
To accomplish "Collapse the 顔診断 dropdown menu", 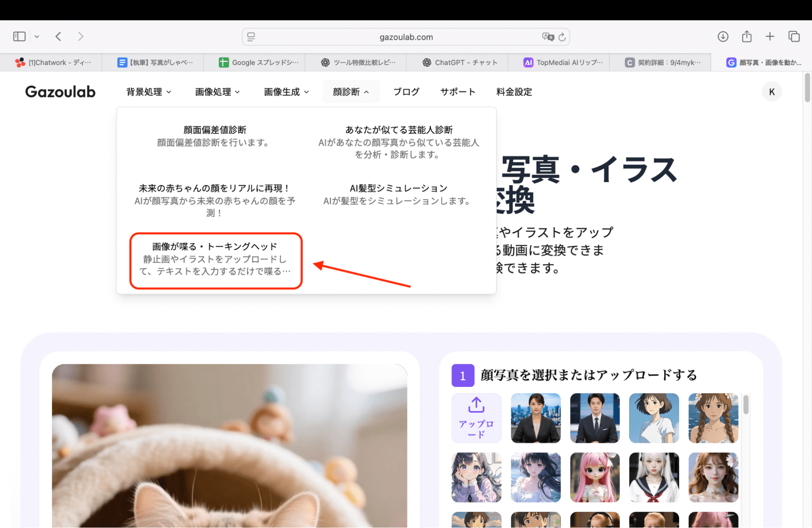I will (351, 91).
